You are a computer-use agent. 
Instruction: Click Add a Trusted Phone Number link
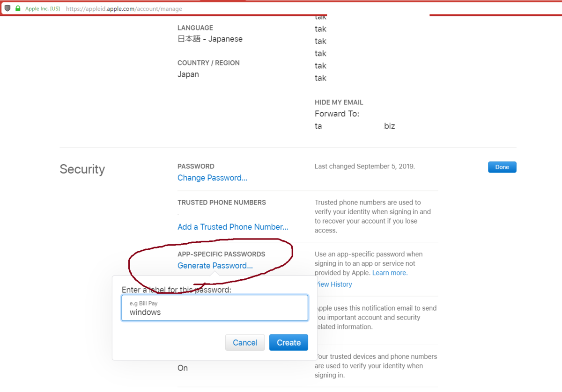point(233,227)
